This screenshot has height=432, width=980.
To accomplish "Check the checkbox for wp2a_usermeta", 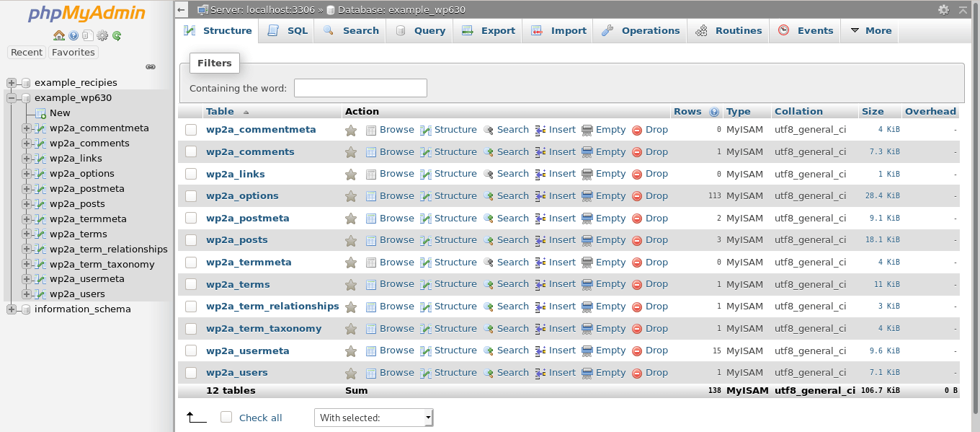I will pos(191,350).
